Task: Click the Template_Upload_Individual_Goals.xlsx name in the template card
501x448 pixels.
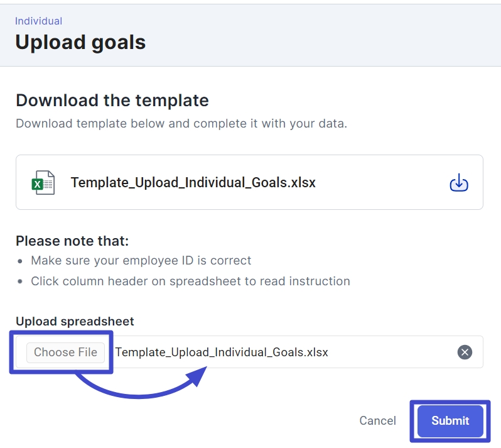Action: coord(193,183)
